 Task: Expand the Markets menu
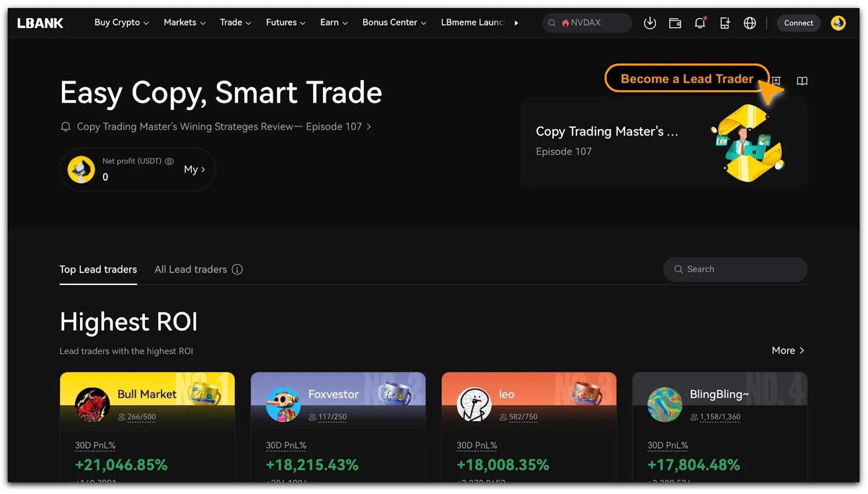pos(184,22)
